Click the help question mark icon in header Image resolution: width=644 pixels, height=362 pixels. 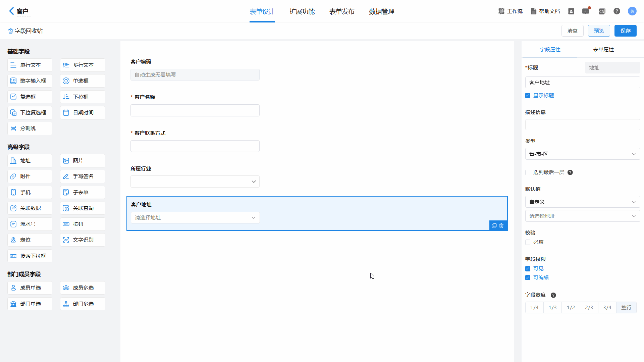pos(616,11)
